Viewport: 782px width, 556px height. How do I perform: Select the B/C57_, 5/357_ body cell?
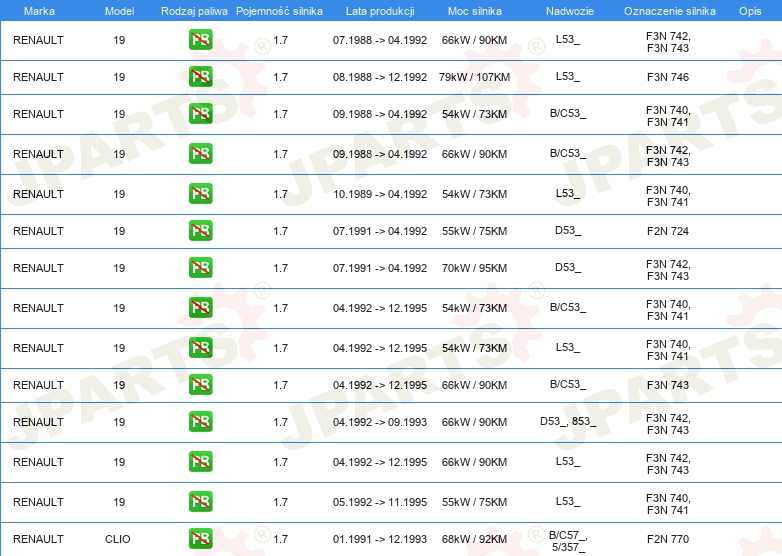coord(568,541)
